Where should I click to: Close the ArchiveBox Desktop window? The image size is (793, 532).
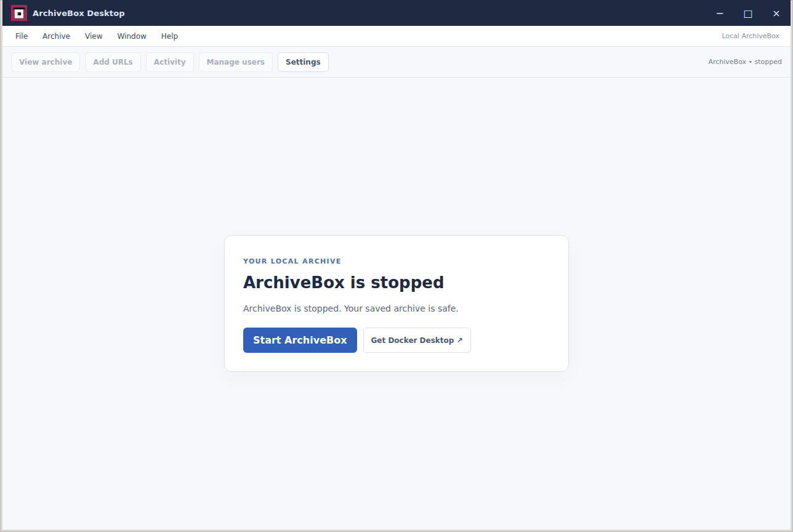776,14
